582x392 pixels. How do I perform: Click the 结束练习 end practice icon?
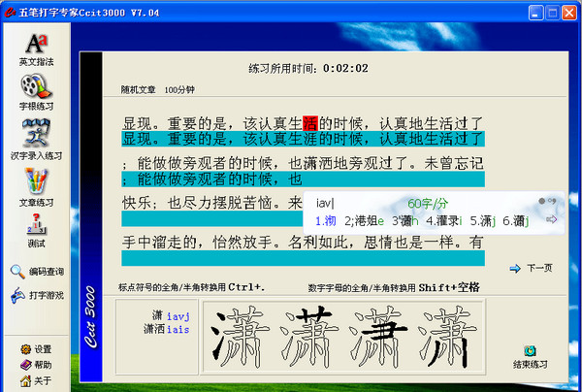tap(530, 351)
